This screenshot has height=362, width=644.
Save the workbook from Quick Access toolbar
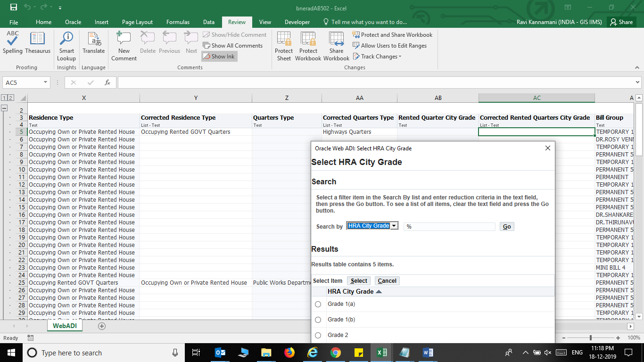point(14,8)
